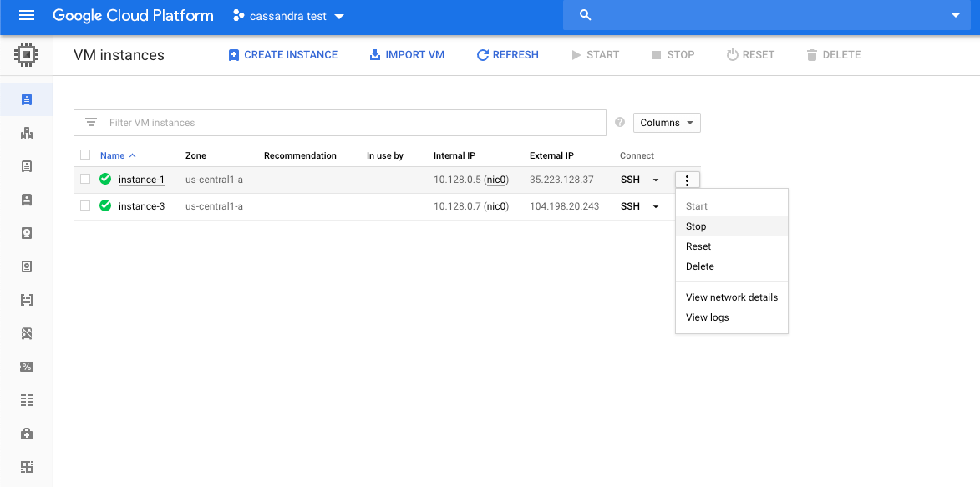Screen dimensions: 980x487
Task: Open TPUs sidebar icon
Action: coord(26,333)
